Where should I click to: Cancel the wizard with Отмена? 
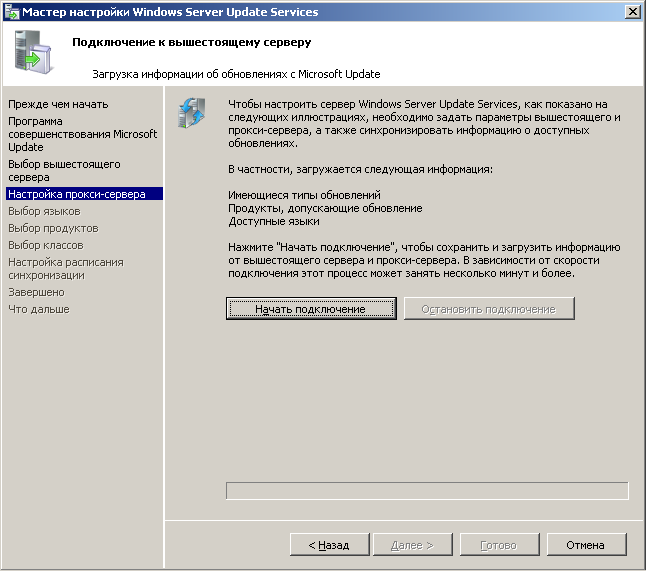(x=586, y=545)
